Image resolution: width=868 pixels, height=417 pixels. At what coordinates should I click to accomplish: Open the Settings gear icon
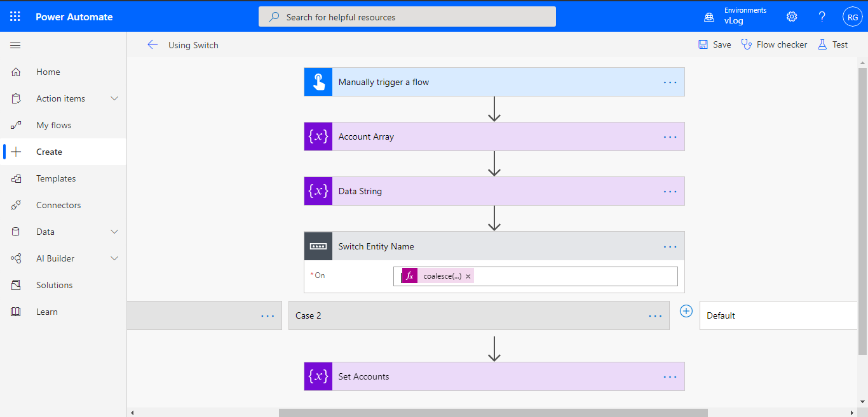(x=791, y=17)
